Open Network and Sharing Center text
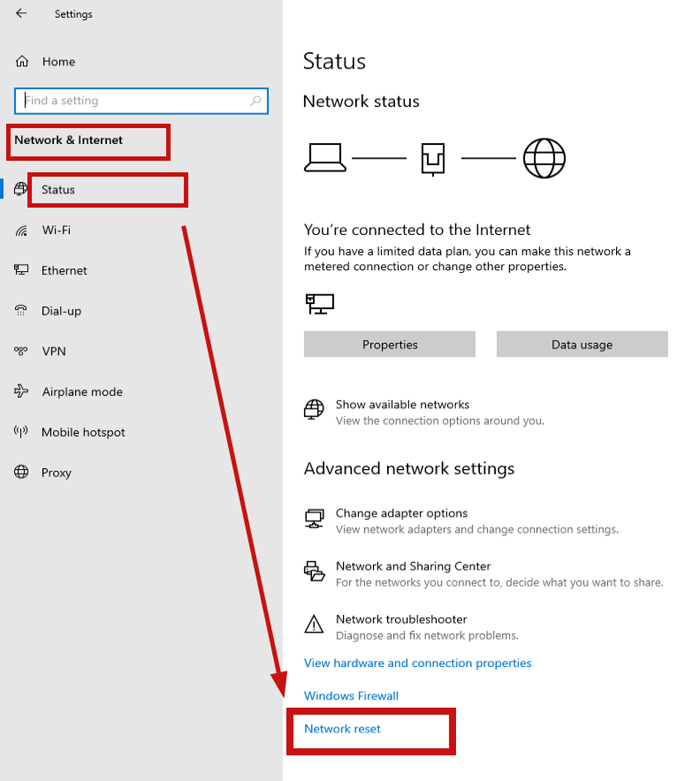 click(x=413, y=566)
